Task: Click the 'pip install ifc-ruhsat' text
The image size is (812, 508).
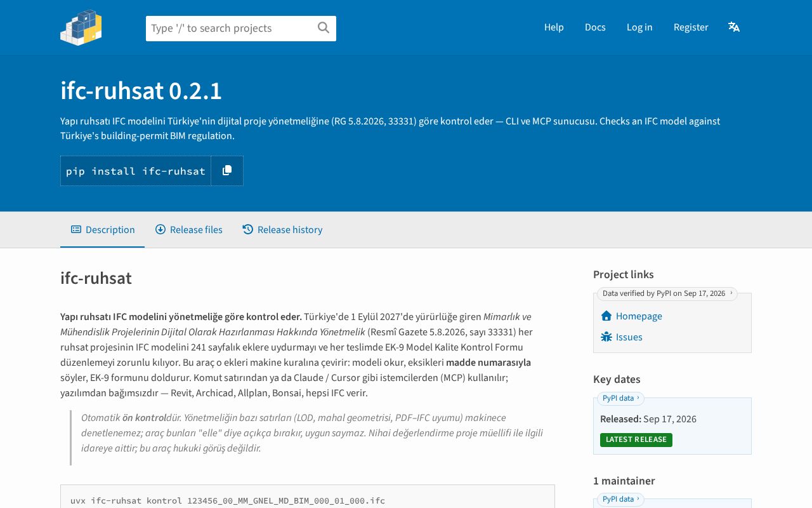Action: pyautogui.click(x=136, y=171)
